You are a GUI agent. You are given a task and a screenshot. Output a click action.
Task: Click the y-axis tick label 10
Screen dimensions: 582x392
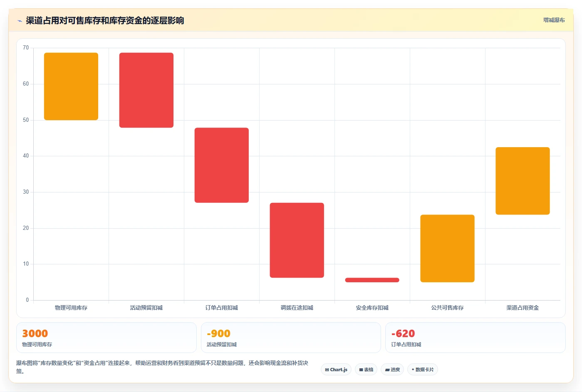point(26,264)
